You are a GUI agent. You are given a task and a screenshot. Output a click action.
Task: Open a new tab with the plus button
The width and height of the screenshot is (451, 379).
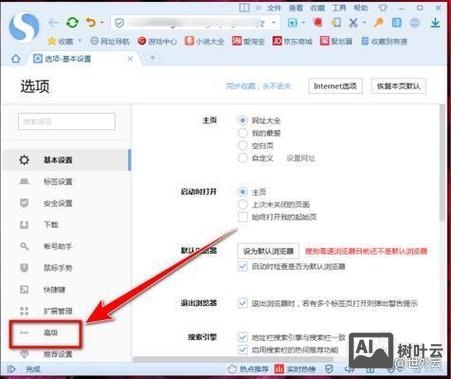(152, 58)
